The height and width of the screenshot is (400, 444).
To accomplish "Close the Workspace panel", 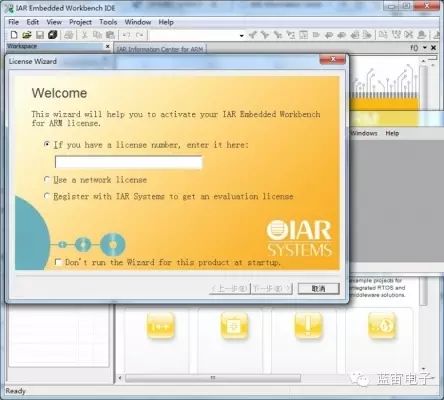I will pos(107,46).
